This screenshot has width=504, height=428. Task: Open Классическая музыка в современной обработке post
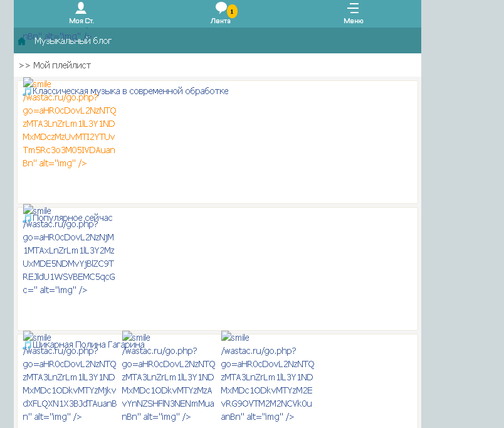[130, 91]
